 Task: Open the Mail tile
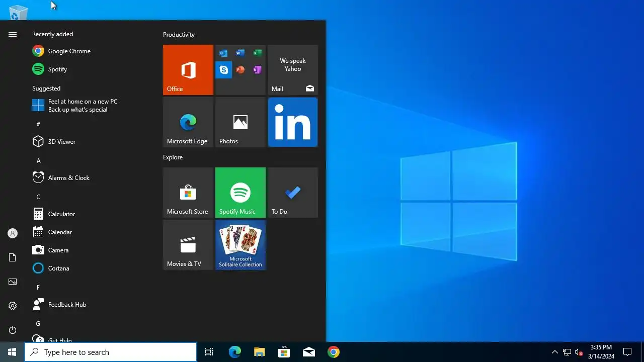pos(293,70)
